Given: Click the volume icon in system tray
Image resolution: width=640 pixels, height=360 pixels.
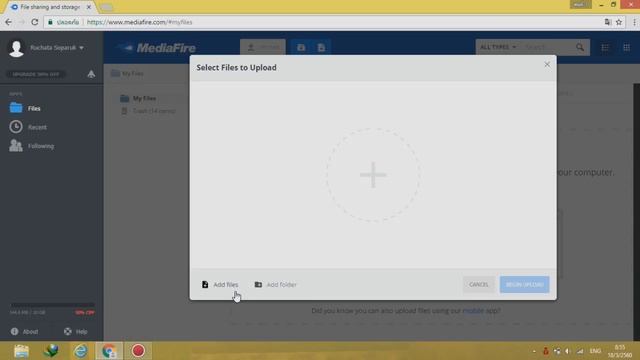Looking at the screenshot, I should click(x=568, y=351).
